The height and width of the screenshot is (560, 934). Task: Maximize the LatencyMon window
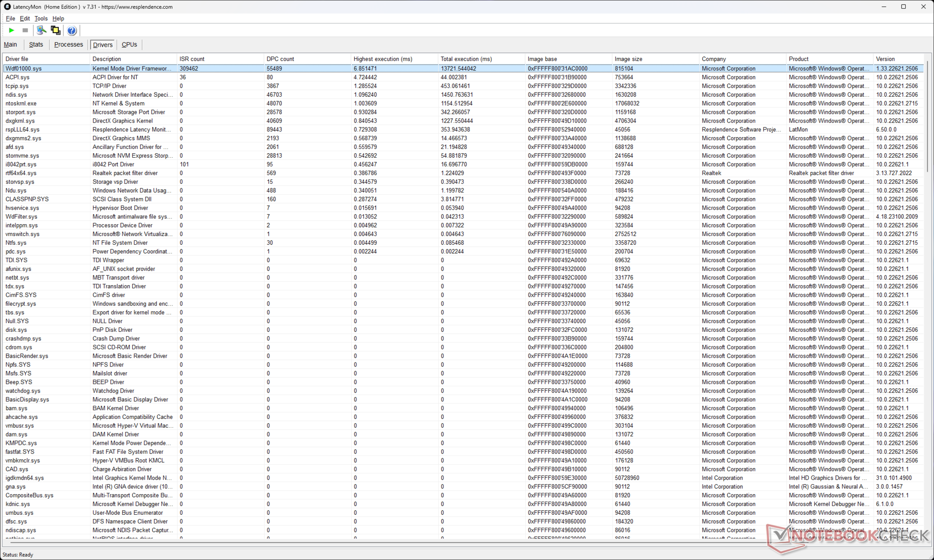coord(903,7)
